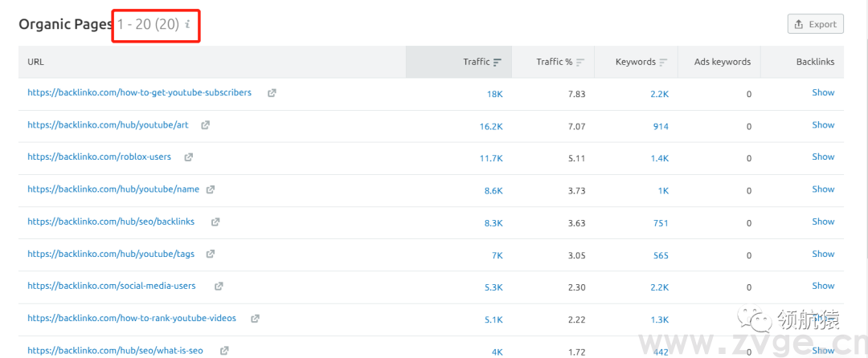The image size is (868, 358).
Task: Open external link icon for how-to-rank-youtube-videos
Action: (x=255, y=318)
